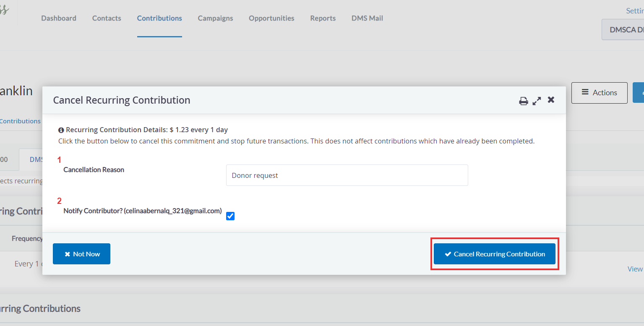Open the Reports menu

click(323, 18)
